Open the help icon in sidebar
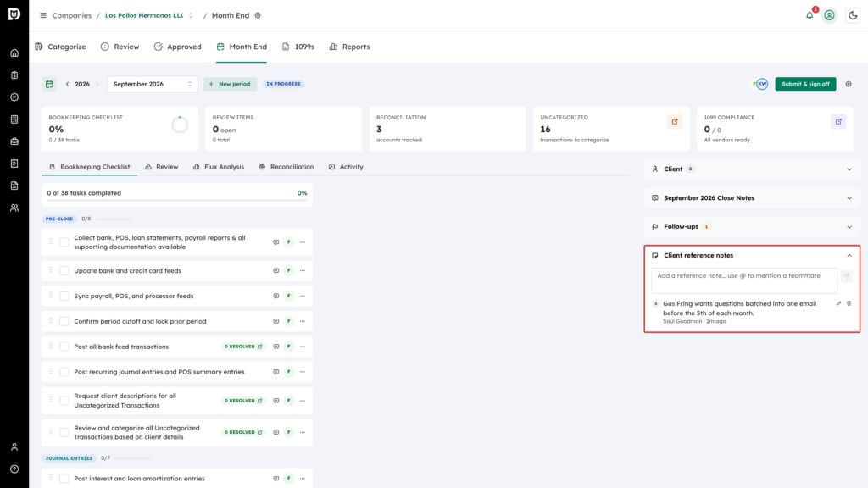This screenshot has width=868, height=488. (14, 469)
